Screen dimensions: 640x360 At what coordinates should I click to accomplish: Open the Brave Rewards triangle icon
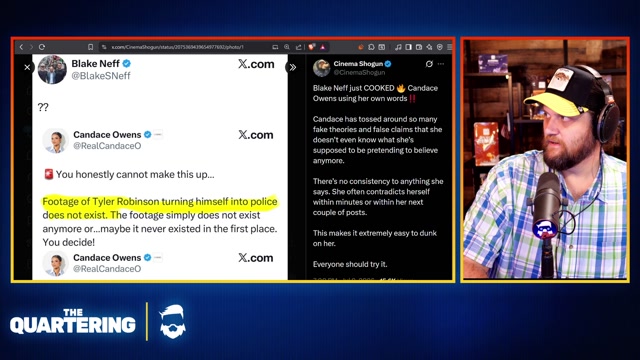[322, 47]
